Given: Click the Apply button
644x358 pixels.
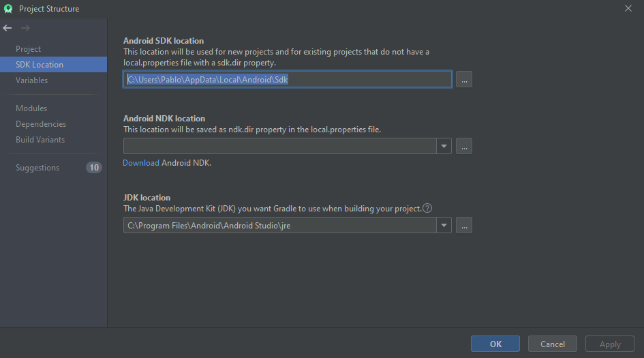Looking at the screenshot, I should [x=610, y=344].
